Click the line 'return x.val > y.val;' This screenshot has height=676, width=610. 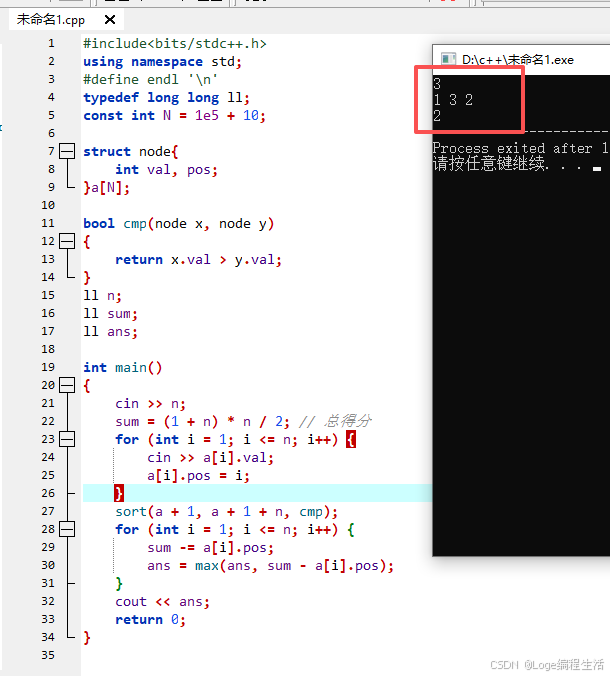[198, 260]
